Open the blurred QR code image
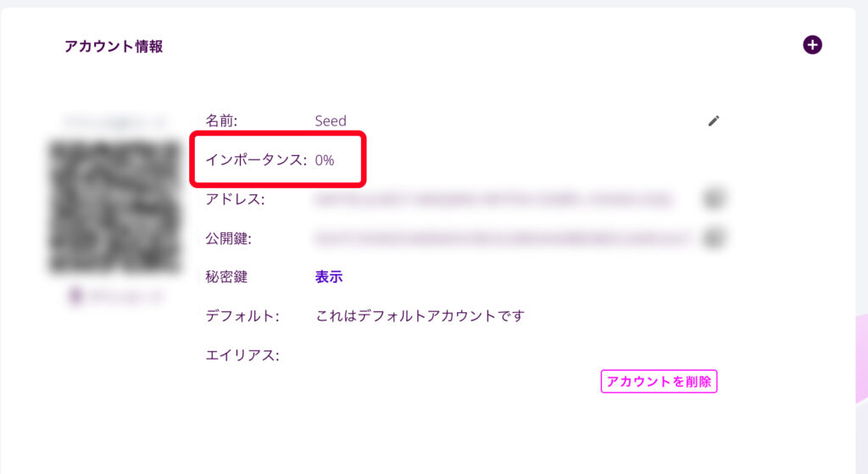 coord(115,207)
